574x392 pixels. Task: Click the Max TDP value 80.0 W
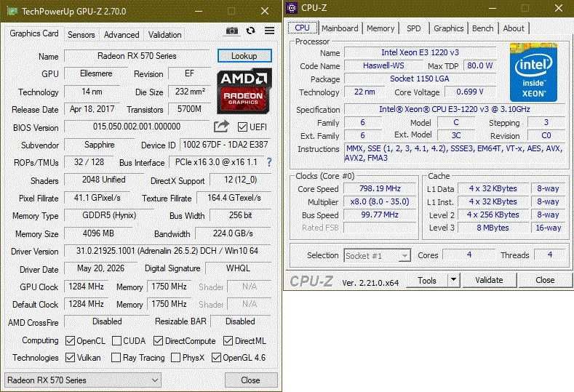(x=479, y=65)
